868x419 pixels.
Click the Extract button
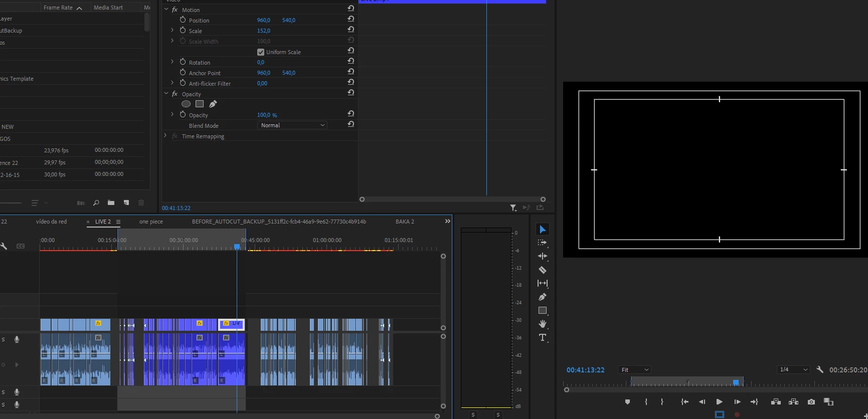[x=793, y=402]
